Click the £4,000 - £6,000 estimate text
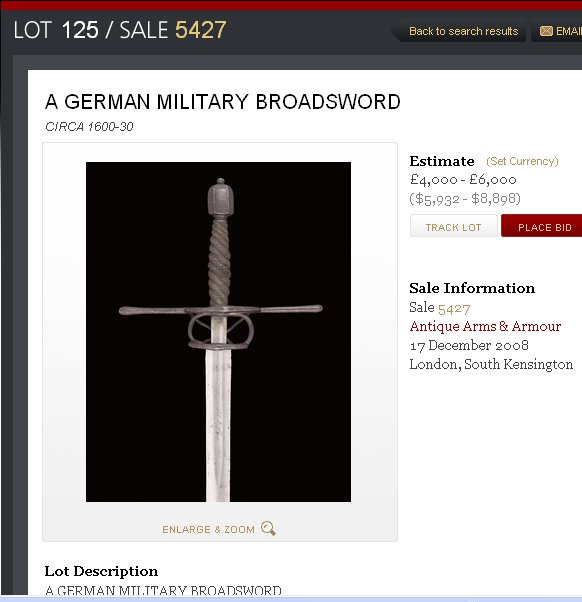 (x=463, y=180)
